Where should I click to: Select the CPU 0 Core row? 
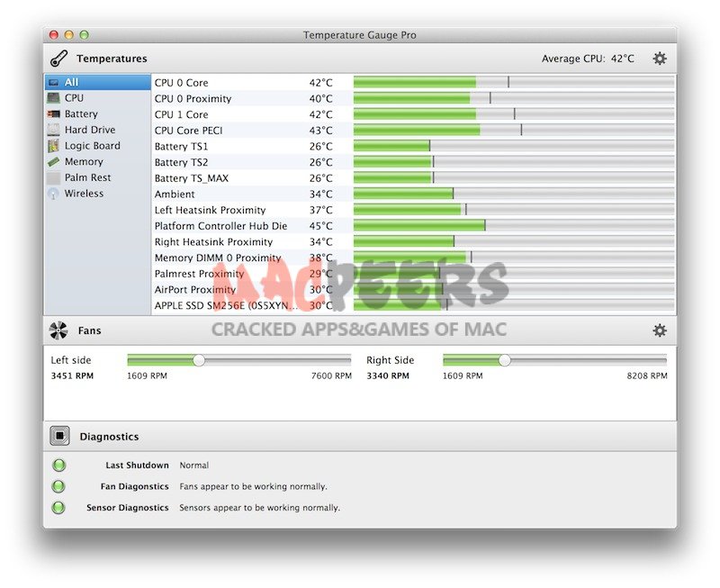coord(413,82)
